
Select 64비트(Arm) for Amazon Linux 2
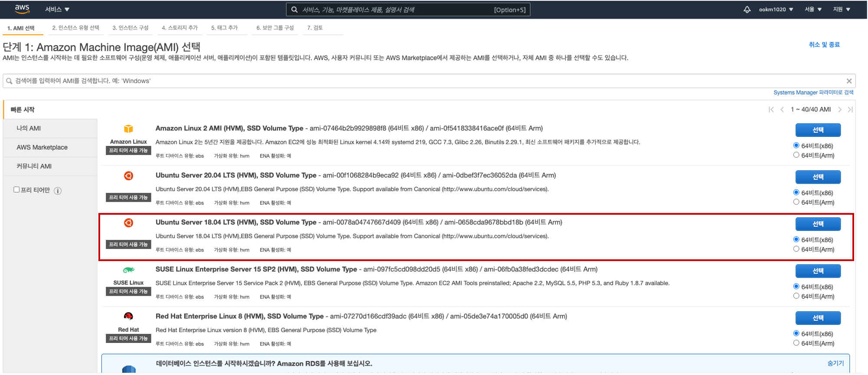[x=796, y=155]
